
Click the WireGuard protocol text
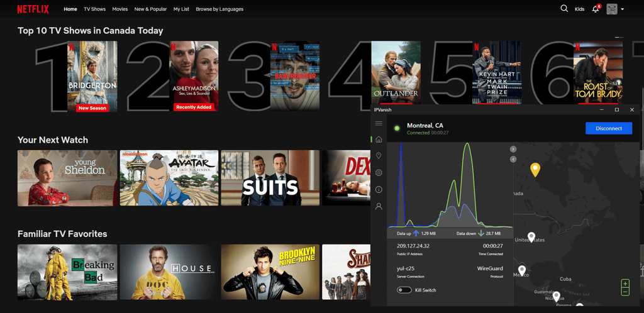(x=490, y=269)
